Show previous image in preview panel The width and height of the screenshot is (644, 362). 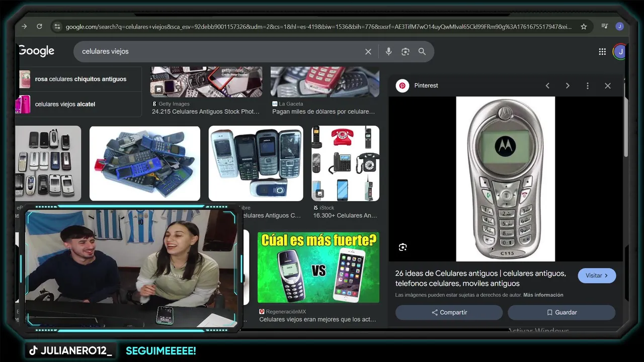547,85
